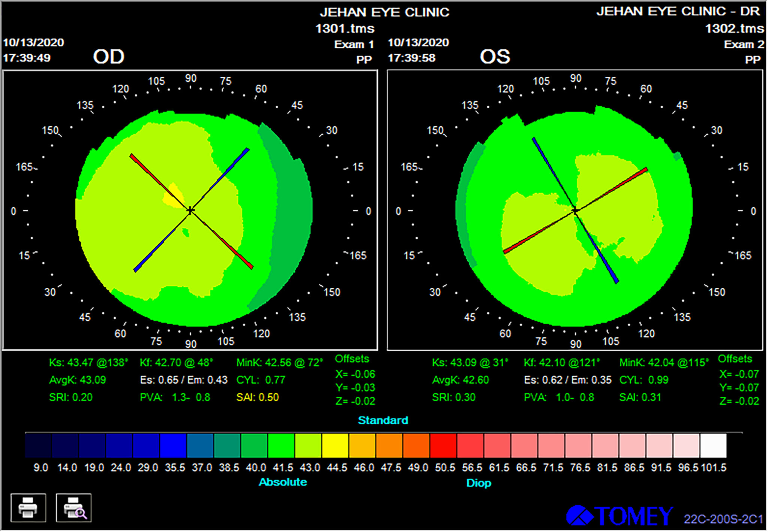Click the print icon button
Viewport: 768px width, 532px height.
[x=28, y=508]
